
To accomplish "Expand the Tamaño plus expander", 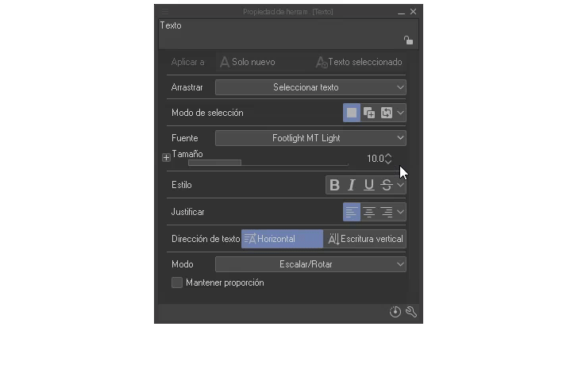I will pos(166,158).
